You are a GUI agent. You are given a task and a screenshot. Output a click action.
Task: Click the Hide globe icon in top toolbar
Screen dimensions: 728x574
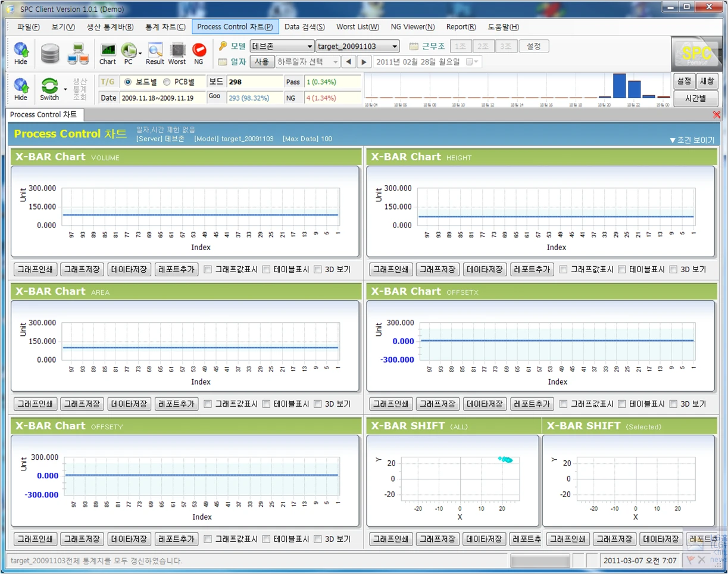pyautogui.click(x=21, y=53)
